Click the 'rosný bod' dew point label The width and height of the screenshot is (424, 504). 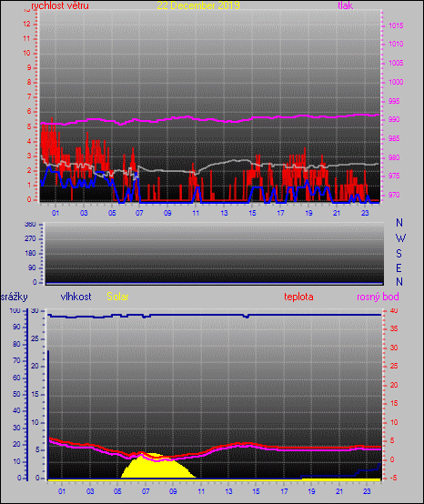click(378, 297)
